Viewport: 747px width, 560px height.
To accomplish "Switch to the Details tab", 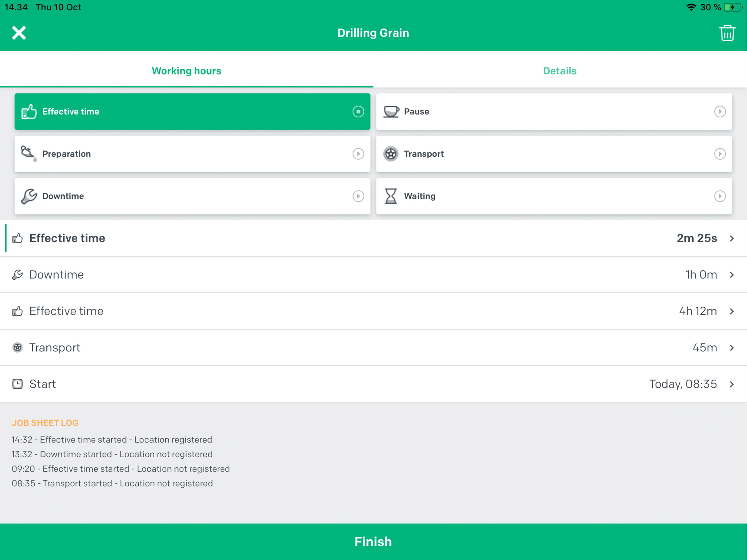I will coord(560,71).
